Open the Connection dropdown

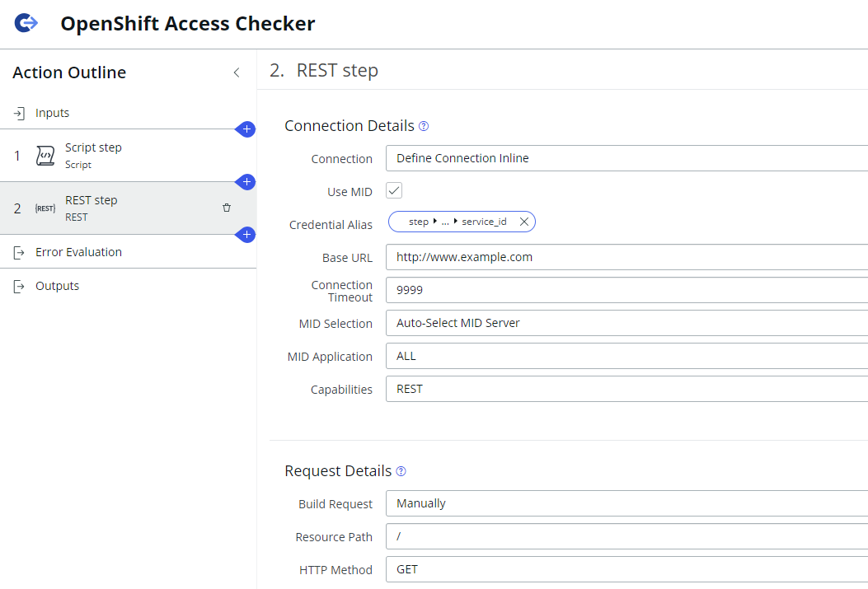626,158
